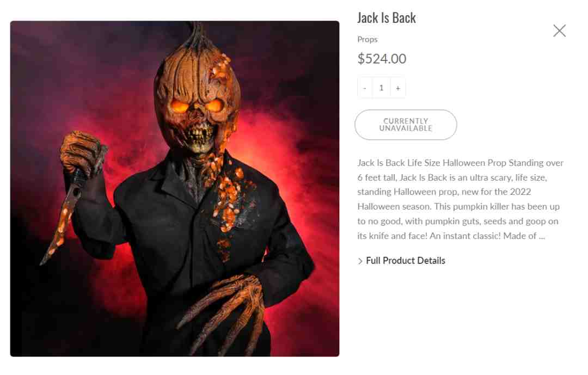Click the Currently Unavailable button
Screen dimensions: 588x375
tap(406, 125)
